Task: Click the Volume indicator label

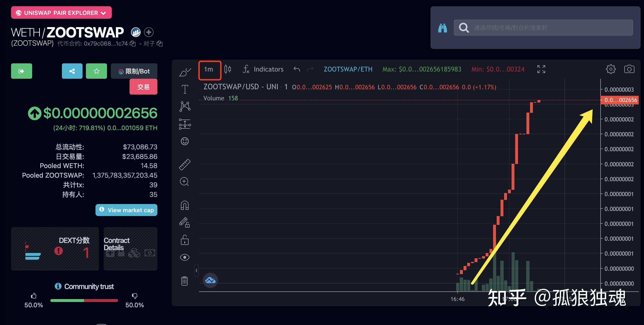Action: (x=214, y=98)
